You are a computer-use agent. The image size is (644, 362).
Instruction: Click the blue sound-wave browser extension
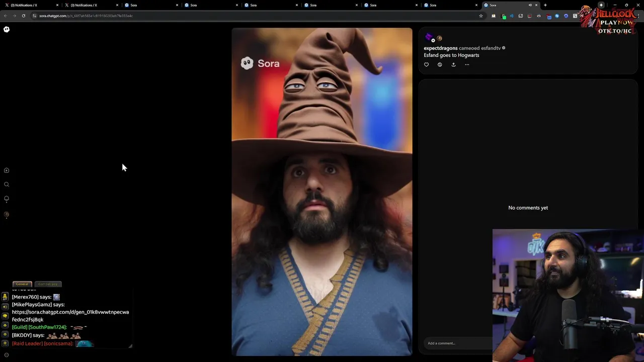[x=512, y=16]
